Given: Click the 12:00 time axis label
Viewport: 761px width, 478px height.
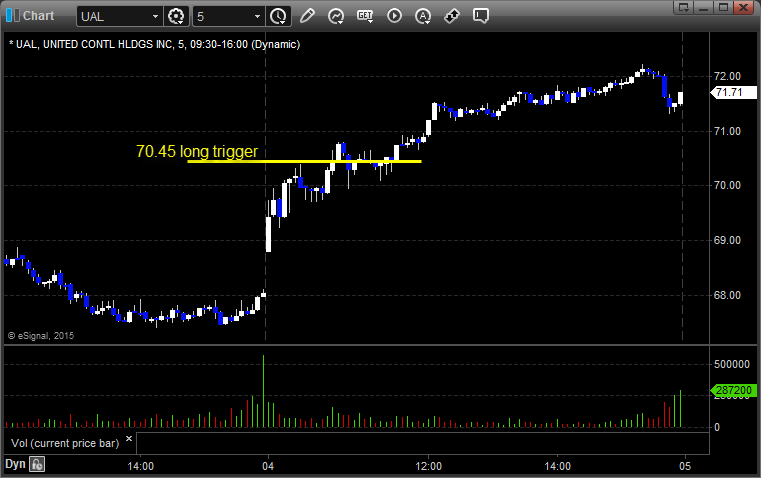Looking at the screenshot, I should [x=429, y=466].
